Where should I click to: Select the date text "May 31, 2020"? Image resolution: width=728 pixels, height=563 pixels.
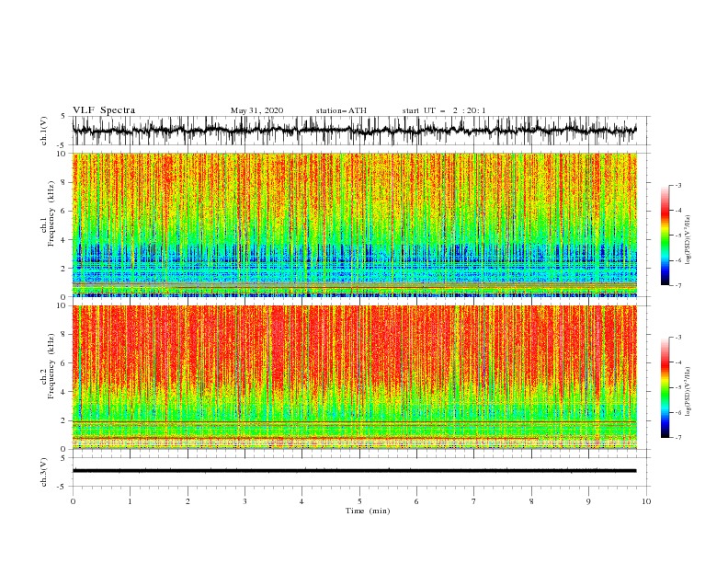click(x=256, y=110)
